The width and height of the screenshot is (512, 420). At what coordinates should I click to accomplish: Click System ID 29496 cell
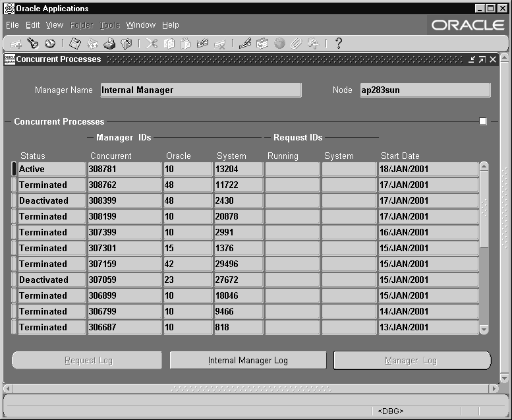click(239, 264)
